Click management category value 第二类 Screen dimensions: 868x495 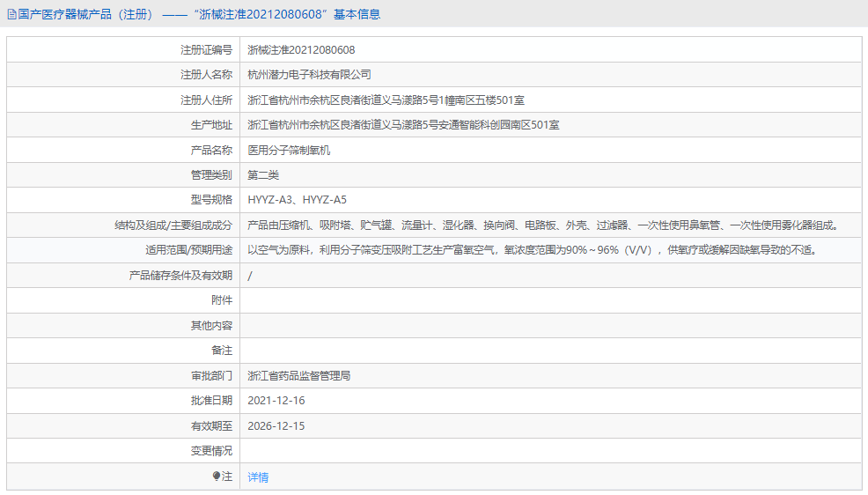tap(263, 175)
